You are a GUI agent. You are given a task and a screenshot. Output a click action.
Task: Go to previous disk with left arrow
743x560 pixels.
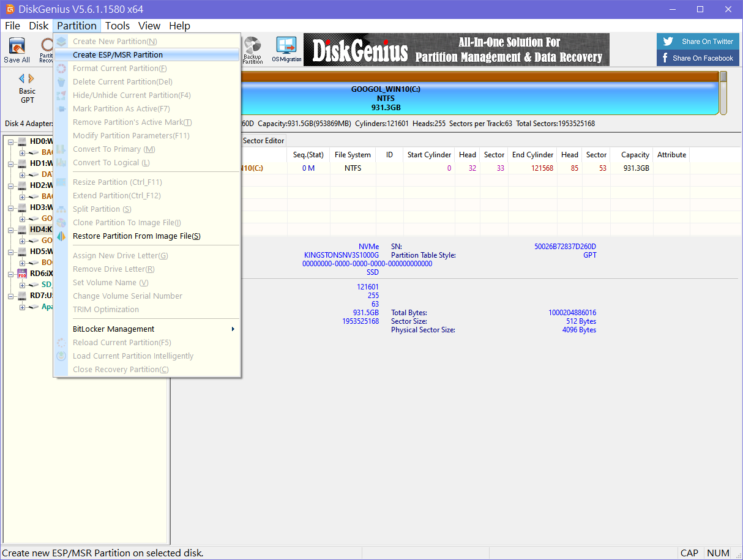[x=22, y=78]
